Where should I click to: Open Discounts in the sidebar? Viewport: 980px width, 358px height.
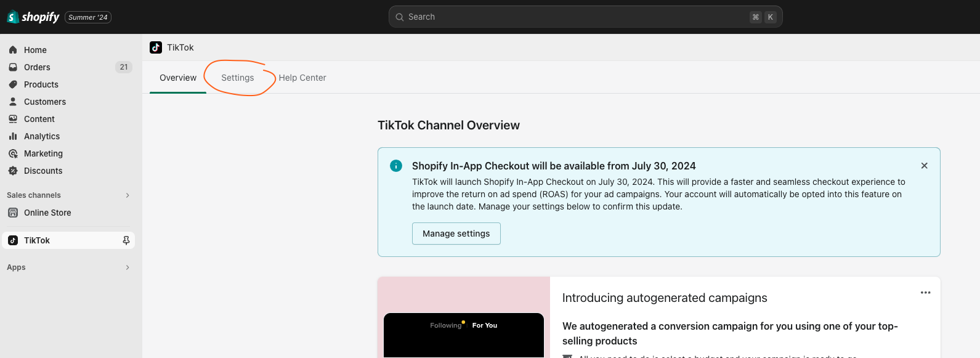click(43, 171)
